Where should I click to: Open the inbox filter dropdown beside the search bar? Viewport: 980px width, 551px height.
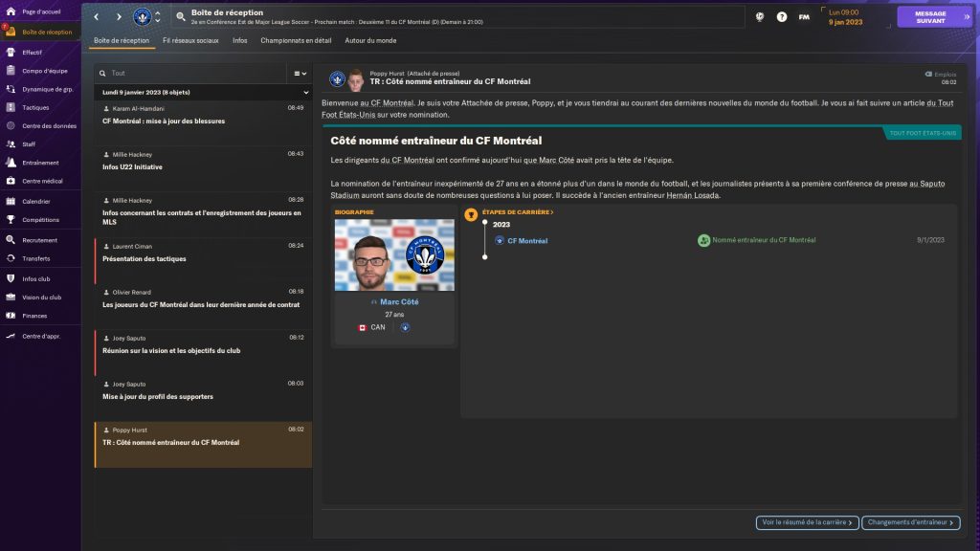300,73
